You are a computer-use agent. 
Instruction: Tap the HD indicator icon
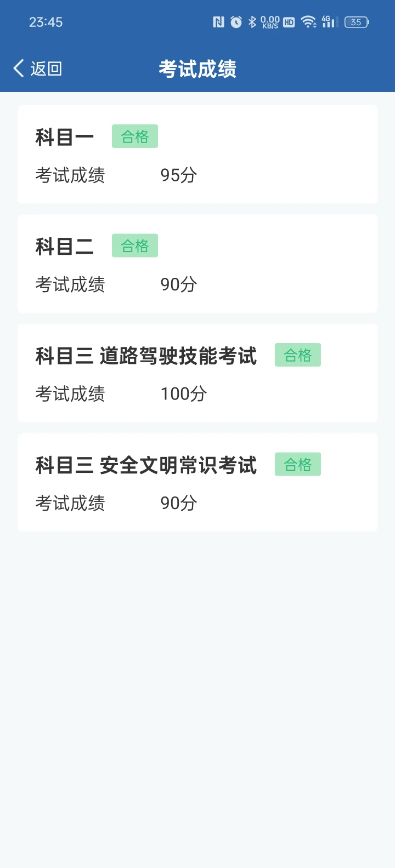click(289, 22)
